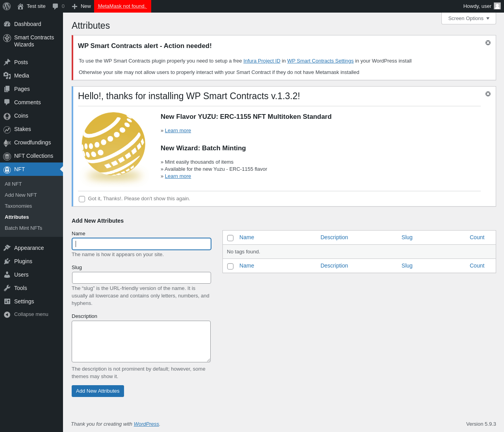504x432 pixels.
Task: Click the Test site label in the admin bar
Action: (36, 6)
